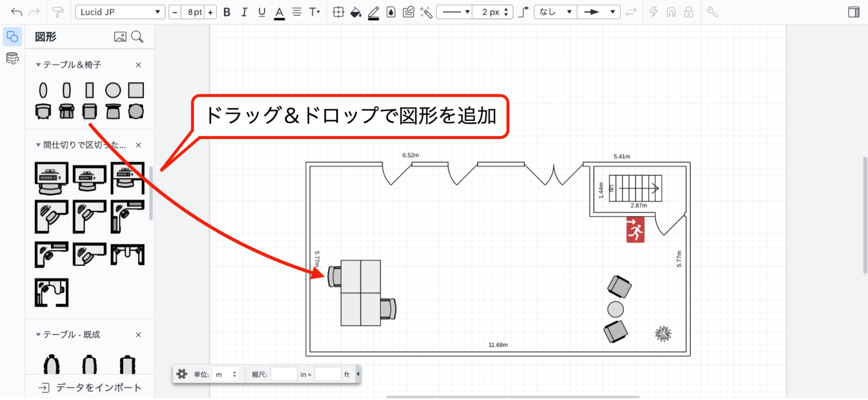Open the Lucid JP font dropdown
The image size is (868, 400).
120,12
